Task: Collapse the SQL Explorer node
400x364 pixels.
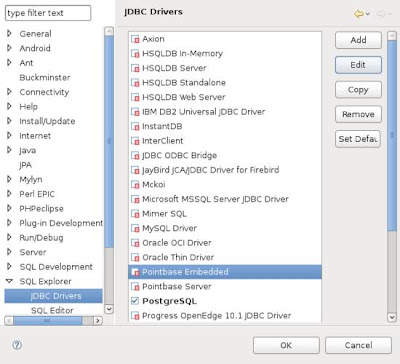Action: click(9, 281)
